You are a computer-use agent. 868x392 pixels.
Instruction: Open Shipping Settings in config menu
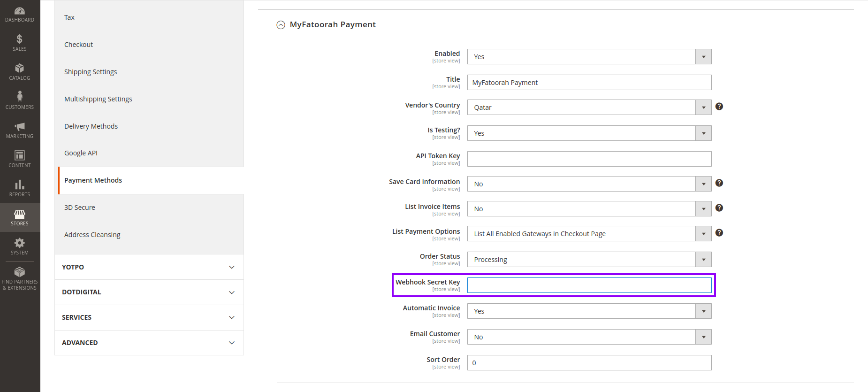coord(91,72)
